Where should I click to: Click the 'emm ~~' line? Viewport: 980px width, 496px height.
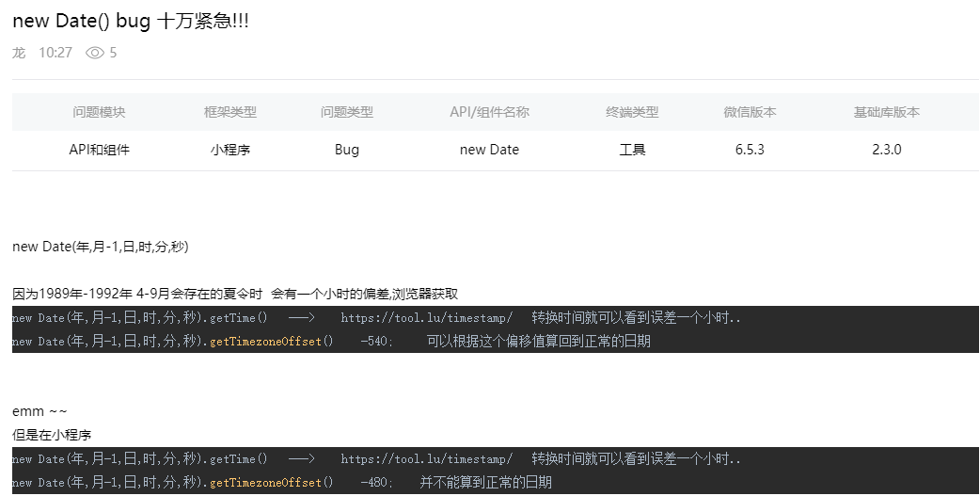pyautogui.click(x=40, y=411)
